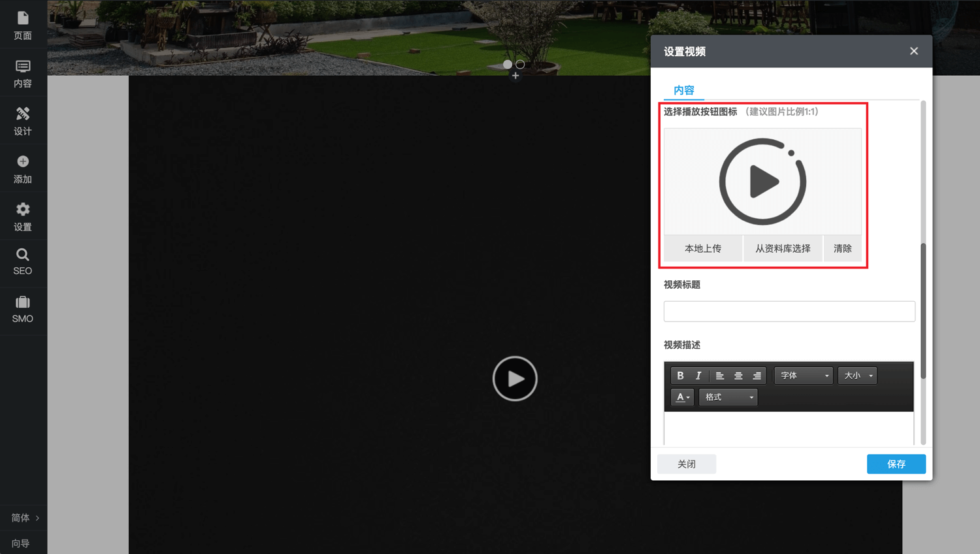The image size is (980, 554).
Task: Expand the 字体 font dropdown
Action: click(x=804, y=376)
